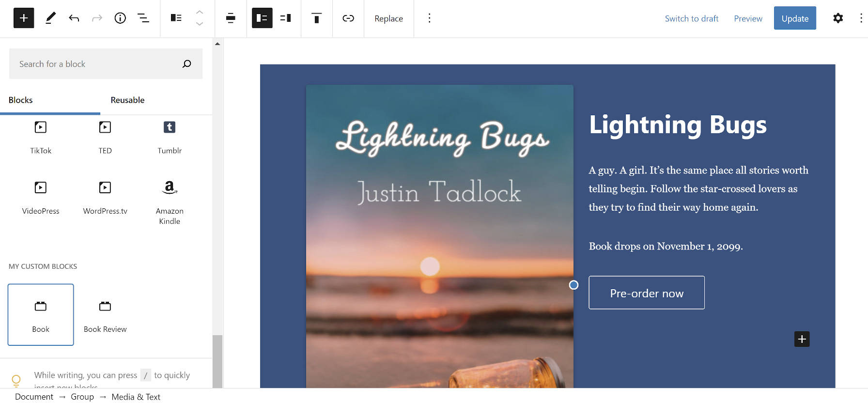Viewport: 868px width, 403px height.
Task: Toggle show media on left
Action: [x=262, y=18]
